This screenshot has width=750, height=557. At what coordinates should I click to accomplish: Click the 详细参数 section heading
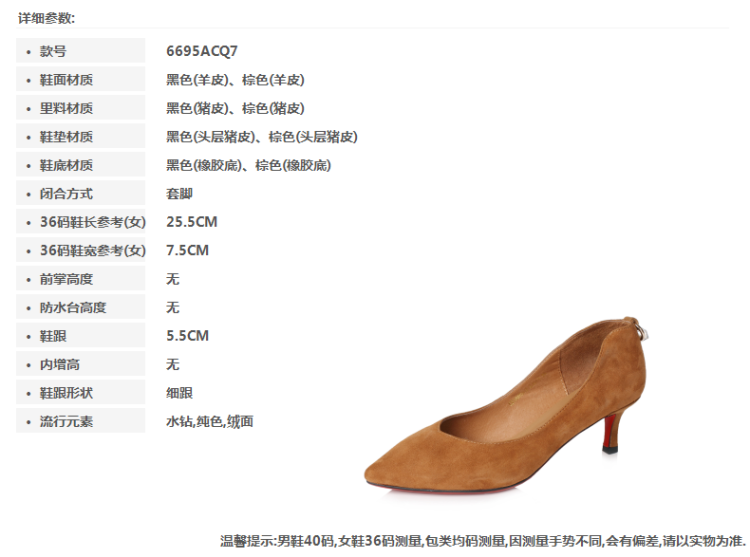point(46,18)
